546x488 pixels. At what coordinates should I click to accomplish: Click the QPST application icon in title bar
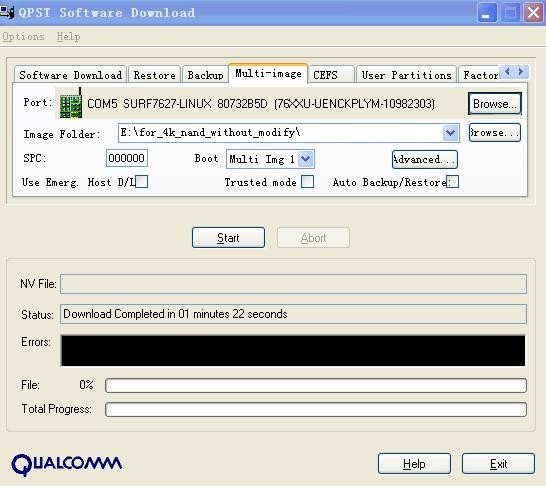[x=7, y=12]
